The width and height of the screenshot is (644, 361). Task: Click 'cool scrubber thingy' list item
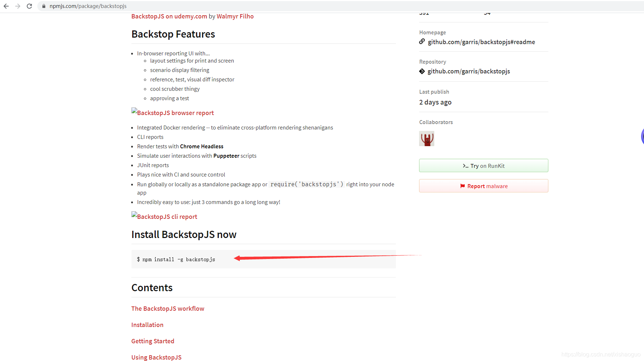click(175, 89)
